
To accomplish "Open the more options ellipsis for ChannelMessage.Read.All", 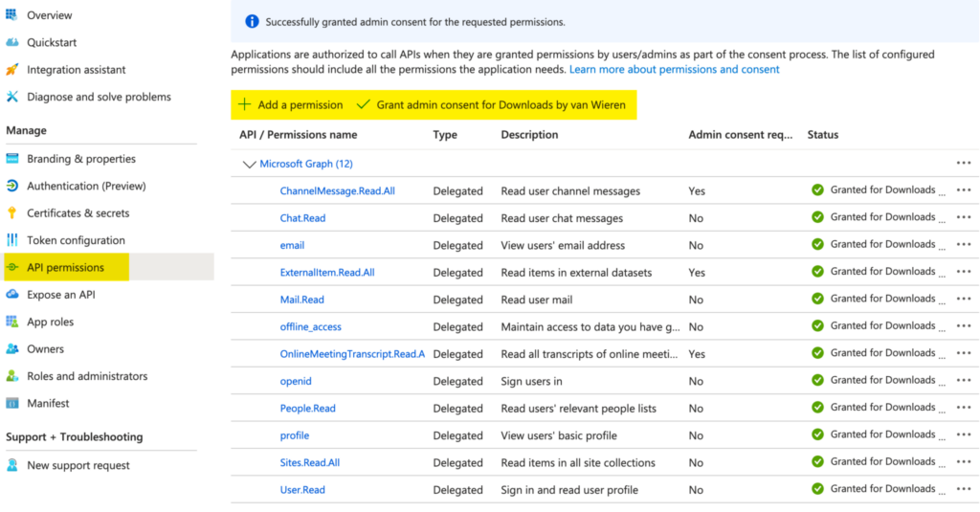I will [x=964, y=190].
